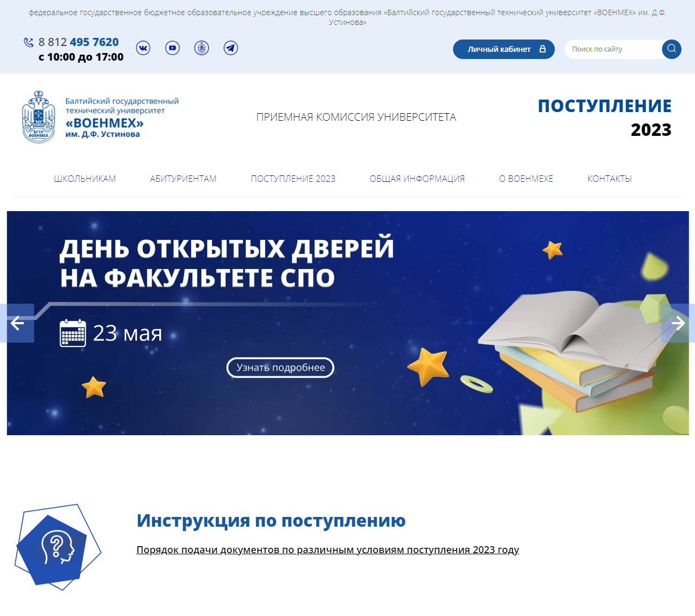
Task: Click the question-head icon near the instruction section
Action: click(57, 548)
